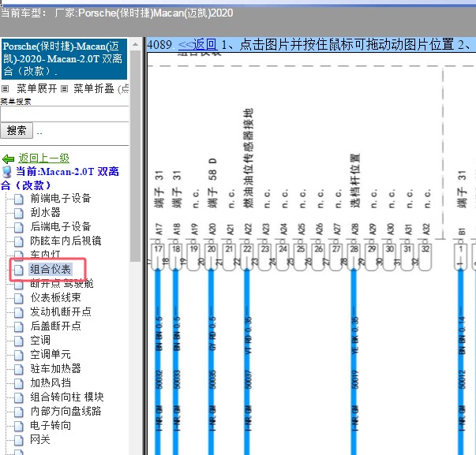Click the left panel scrollbar thumb
Viewport: 476px width, 455px height.
(135, 156)
